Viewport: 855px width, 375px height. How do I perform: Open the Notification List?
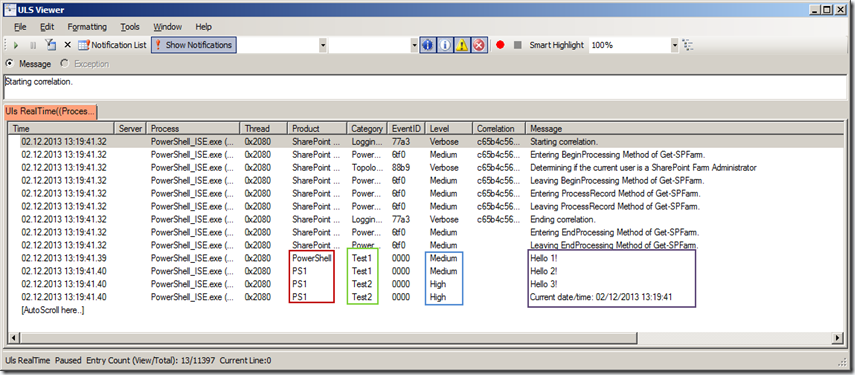(112, 45)
